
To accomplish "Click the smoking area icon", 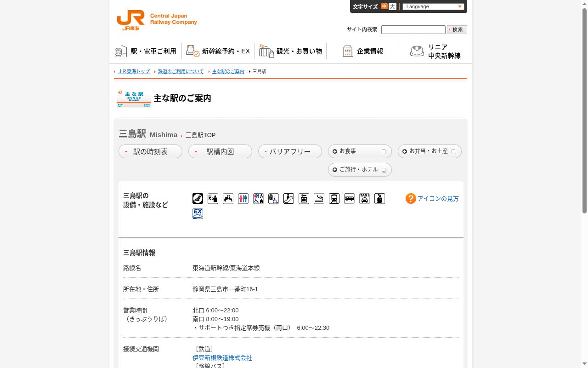I will point(319,198).
